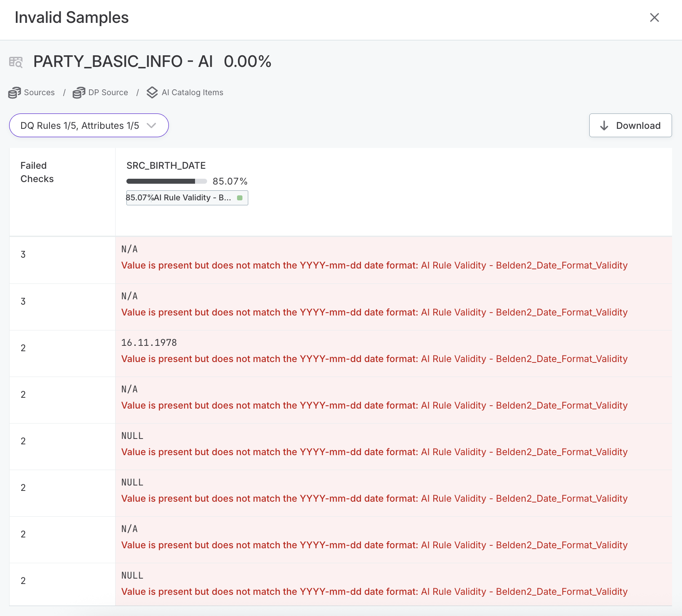
Task: Open the DP Source breadcrumb link
Action: click(x=108, y=92)
